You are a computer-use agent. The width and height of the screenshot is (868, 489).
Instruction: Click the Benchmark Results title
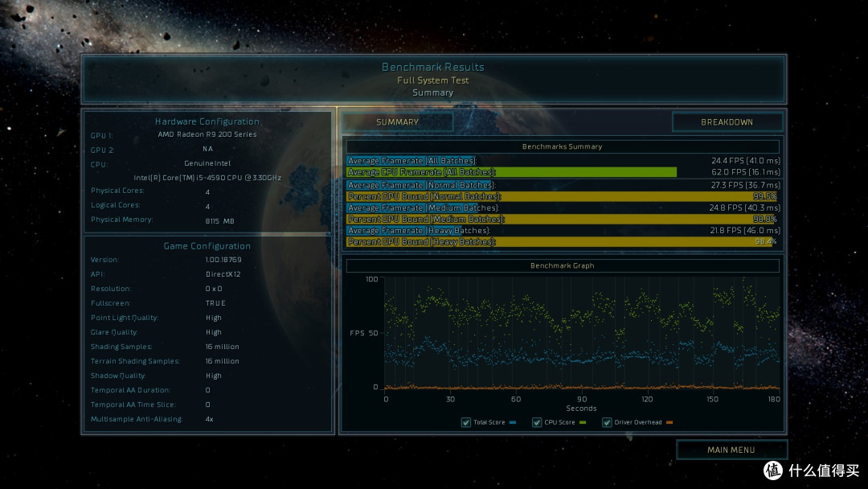433,67
